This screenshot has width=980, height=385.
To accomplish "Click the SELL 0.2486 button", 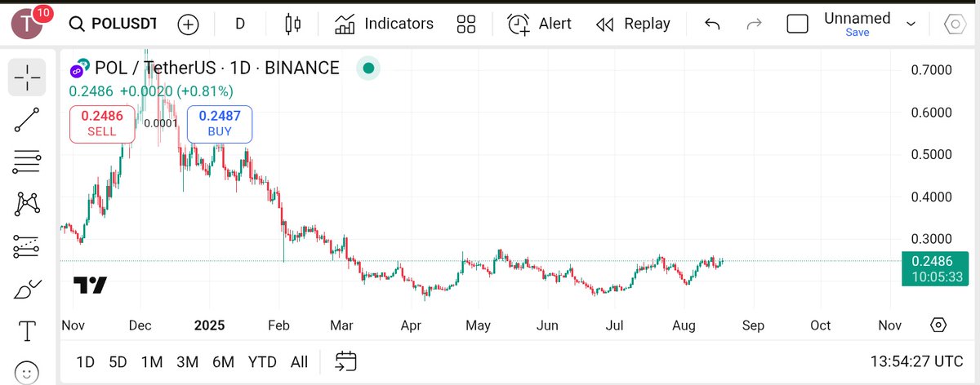I will 102,124.
